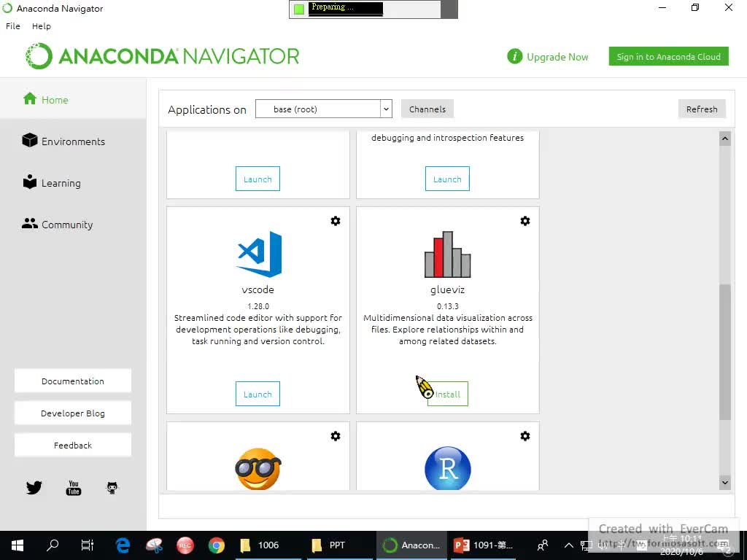The image size is (747, 560).
Task: Open settings gear of the Orange app card
Action: point(336,436)
